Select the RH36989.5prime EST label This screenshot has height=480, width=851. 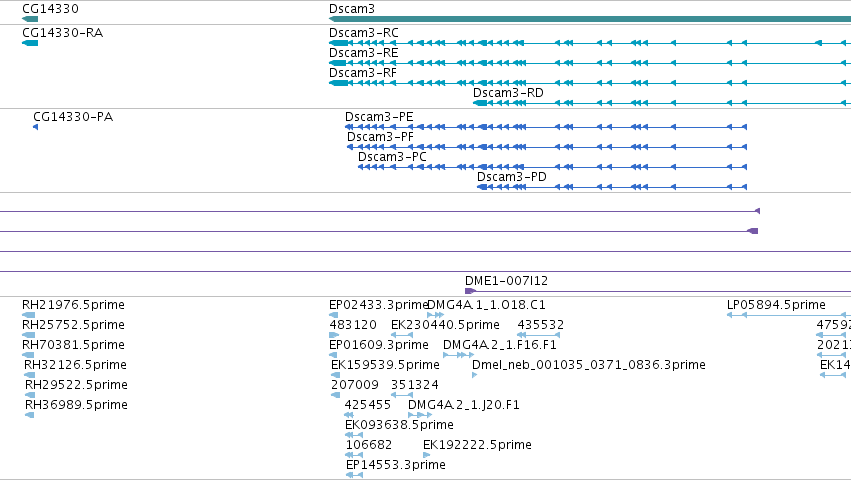tap(77, 405)
